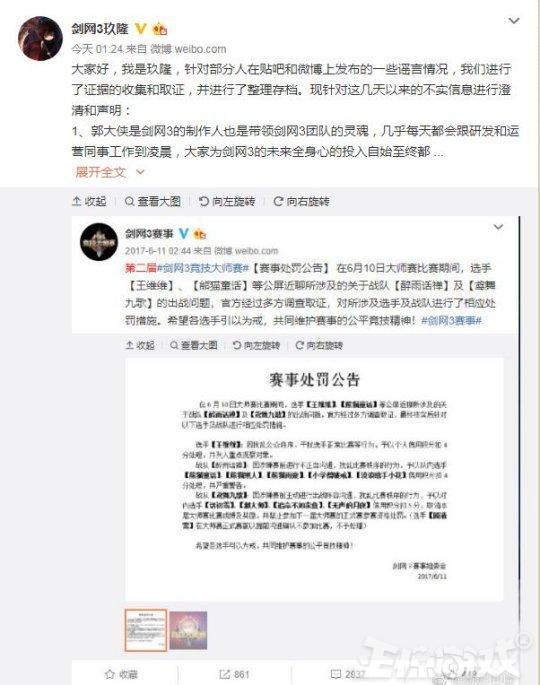Select first announcement thumbnail
This screenshot has width=540, height=685.
point(146,630)
